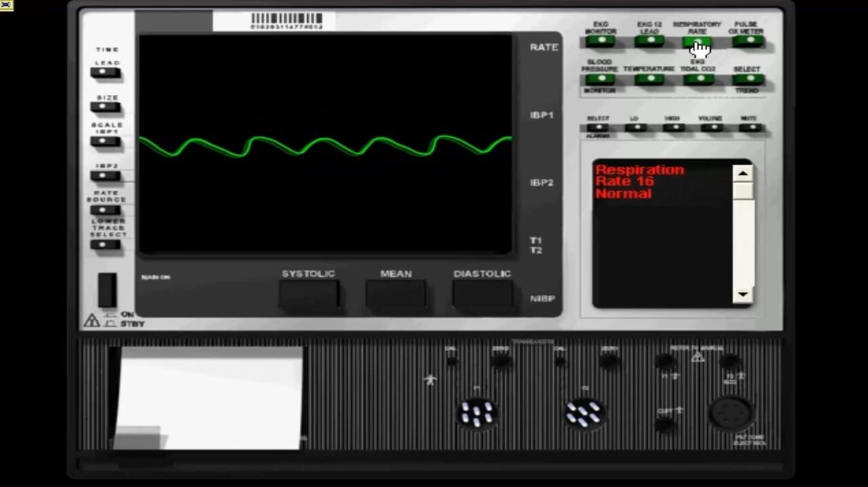Select the PULSE OX METER function
This screenshot has height=487, width=868.
748,41
